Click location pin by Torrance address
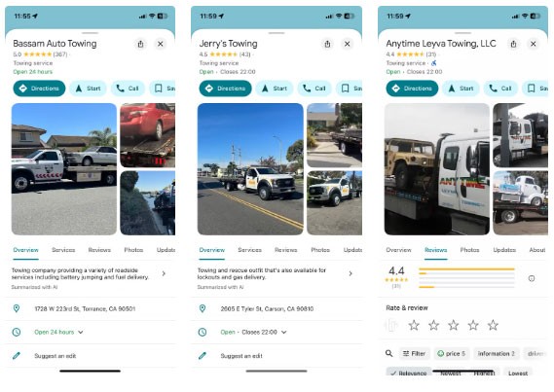Viewport: 554px width, 392px height. coord(17,308)
